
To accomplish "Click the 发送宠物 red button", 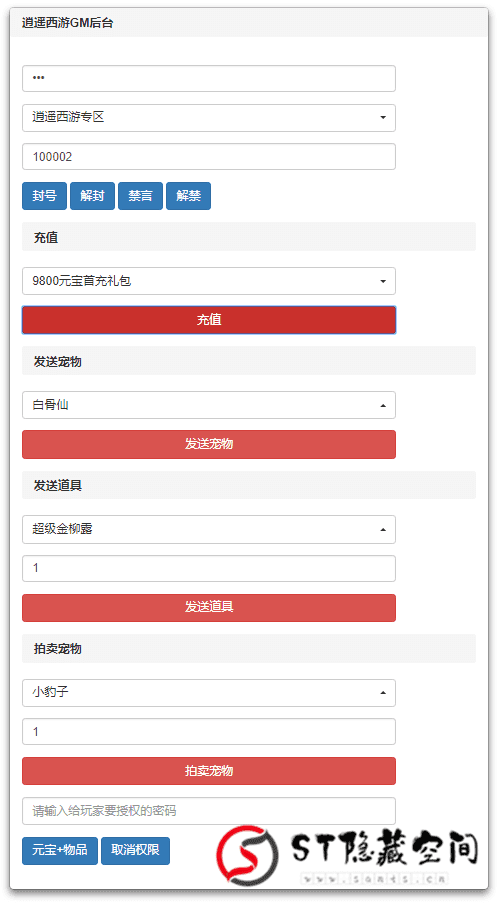I will click(x=209, y=444).
